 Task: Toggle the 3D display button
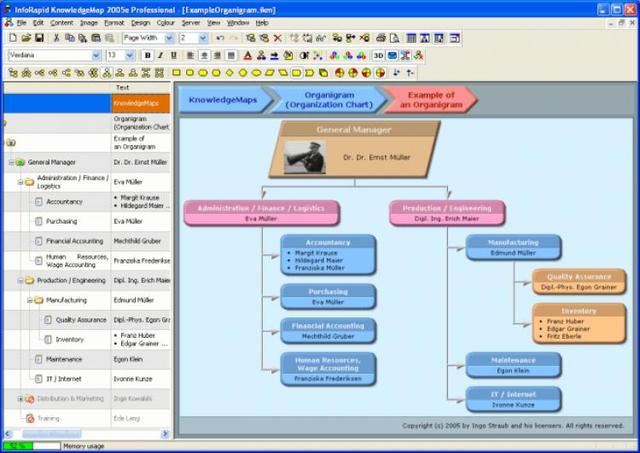(378, 56)
